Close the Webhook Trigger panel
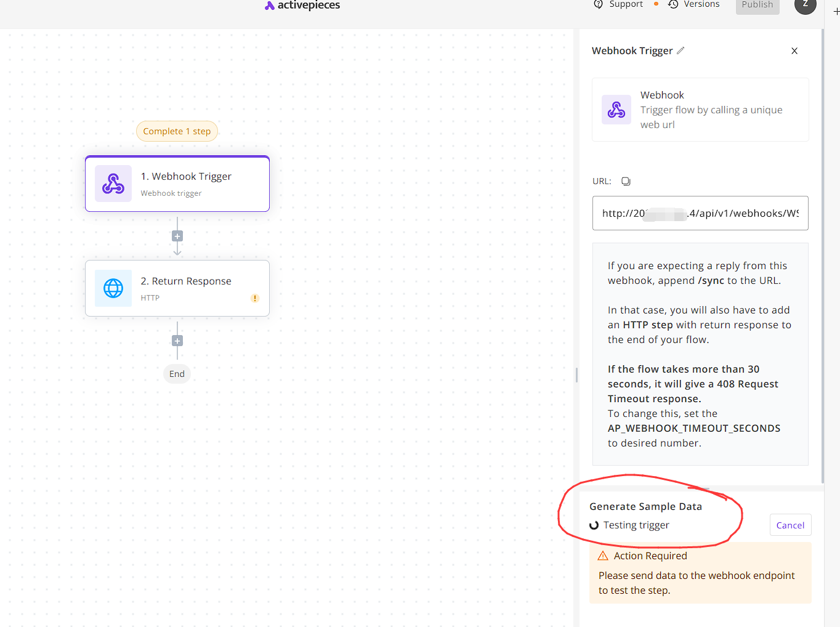Viewport: 840px width, 627px height. point(794,51)
